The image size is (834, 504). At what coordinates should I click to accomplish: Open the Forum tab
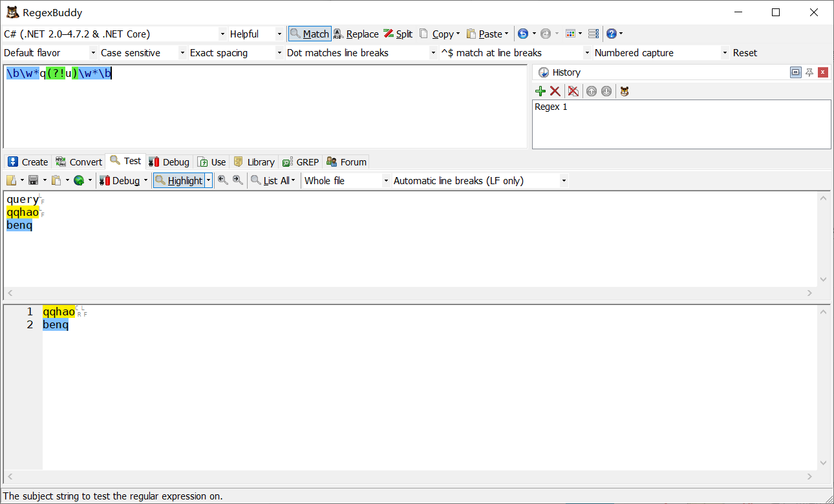[x=347, y=162]
